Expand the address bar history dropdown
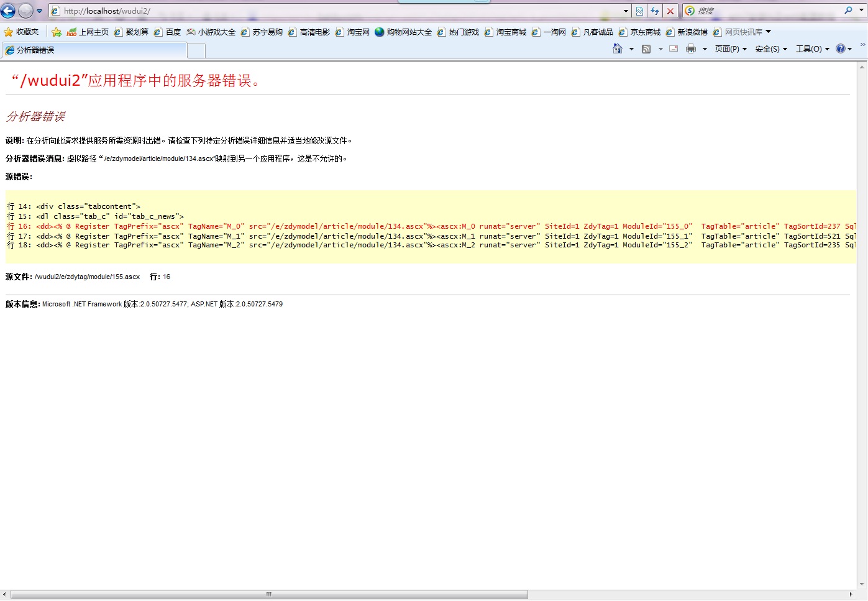The width and height of the screenshot is (868, 601). click(626, 11)
